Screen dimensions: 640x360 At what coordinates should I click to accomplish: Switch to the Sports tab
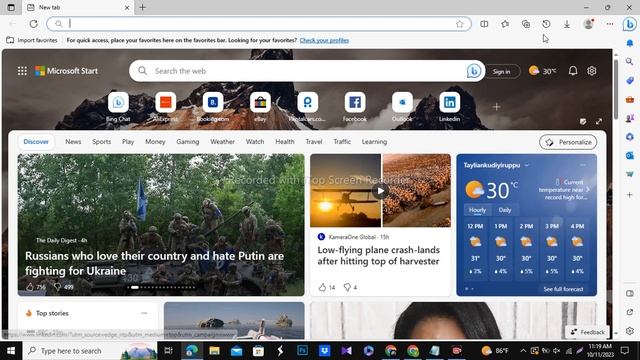(101, 142)
